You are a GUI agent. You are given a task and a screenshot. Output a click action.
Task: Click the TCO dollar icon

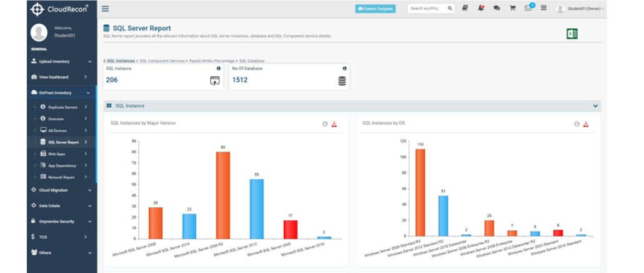pyautogui.click(x=33, y=237)
